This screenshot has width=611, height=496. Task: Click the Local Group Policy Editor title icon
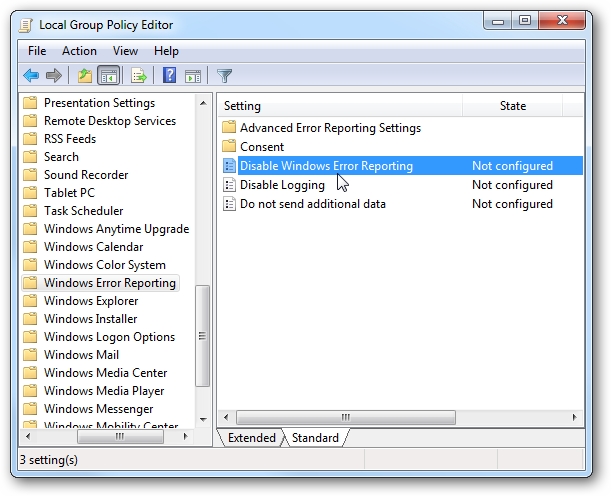pyautogui.click(x=26, y=25)
